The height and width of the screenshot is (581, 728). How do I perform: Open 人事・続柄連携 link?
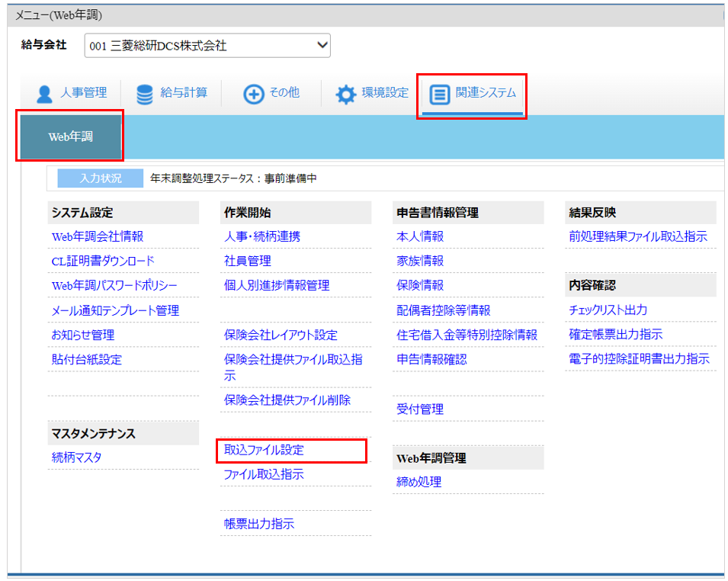(x=262, y=236)
